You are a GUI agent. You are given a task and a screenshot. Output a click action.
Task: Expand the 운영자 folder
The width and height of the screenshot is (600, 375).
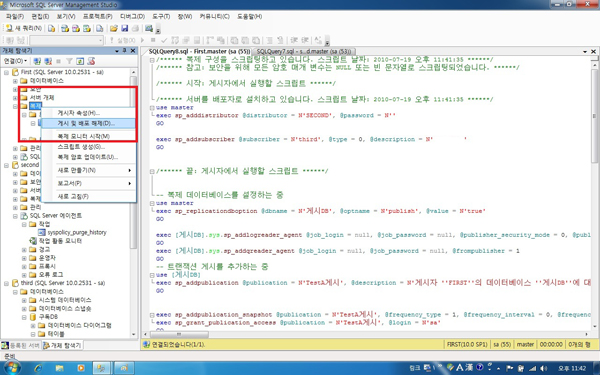24,258
